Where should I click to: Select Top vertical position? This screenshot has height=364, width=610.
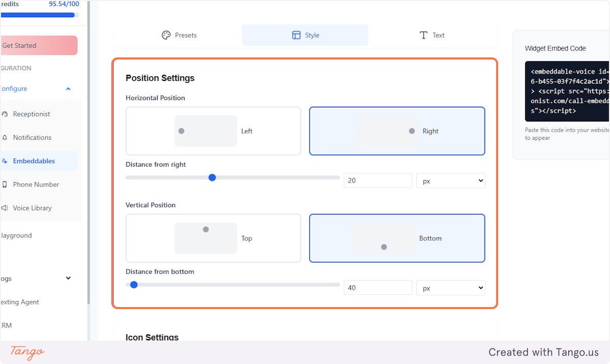coord(213,238)
